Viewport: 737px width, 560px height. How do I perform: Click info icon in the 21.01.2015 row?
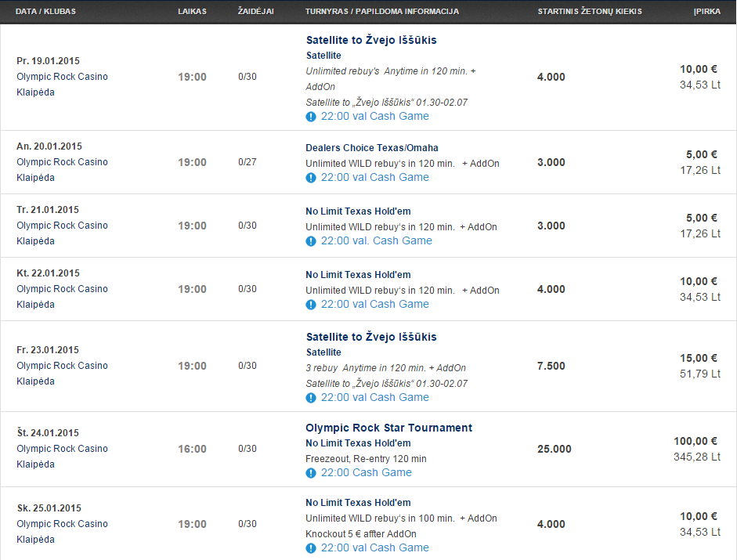311,241
